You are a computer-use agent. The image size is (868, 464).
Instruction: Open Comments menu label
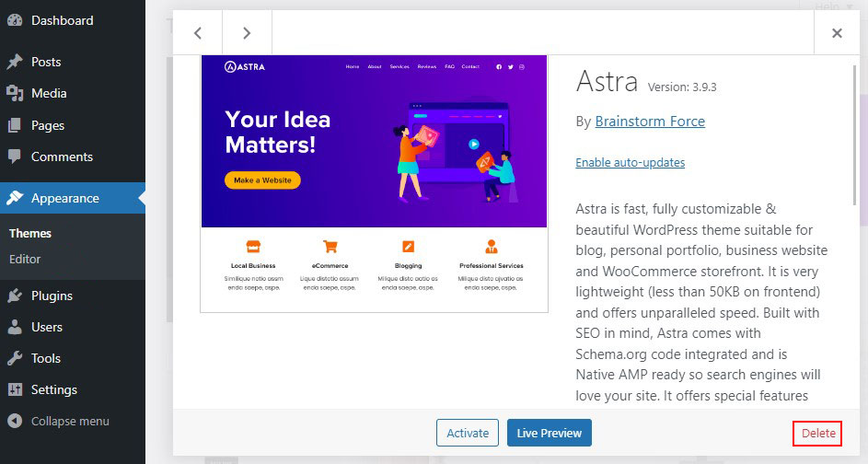[x=62, y=157]
